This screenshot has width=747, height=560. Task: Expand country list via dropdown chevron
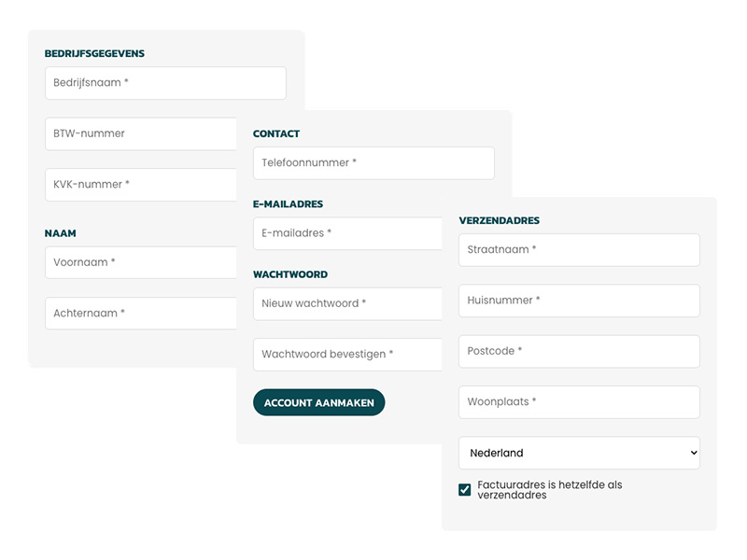point(694,453)
